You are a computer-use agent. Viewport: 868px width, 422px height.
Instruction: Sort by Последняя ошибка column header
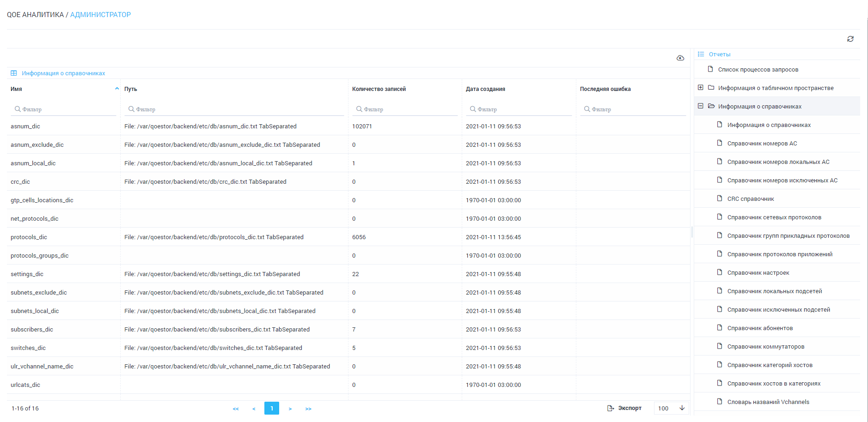click(x=605, y=89)
